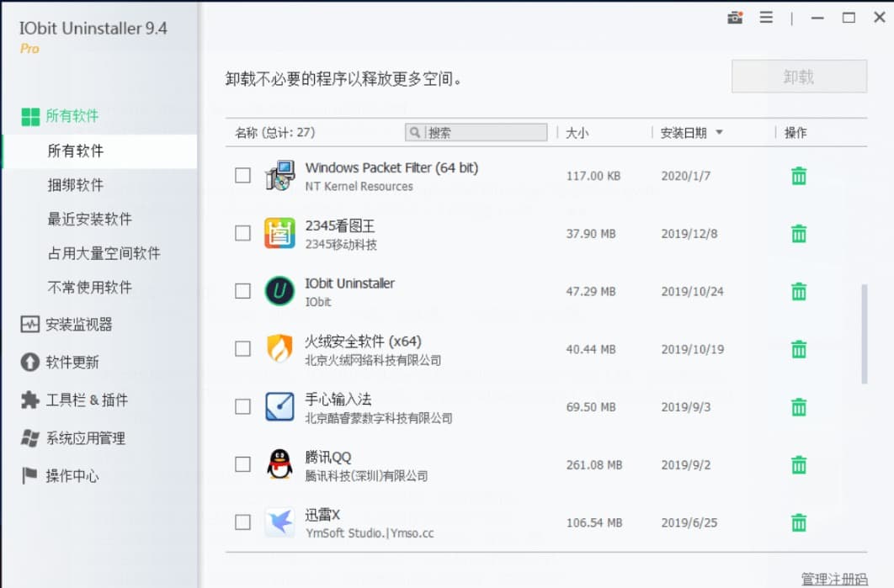
Task: Click the magnifier icon in the search box
Action: (x=415, y=132)
